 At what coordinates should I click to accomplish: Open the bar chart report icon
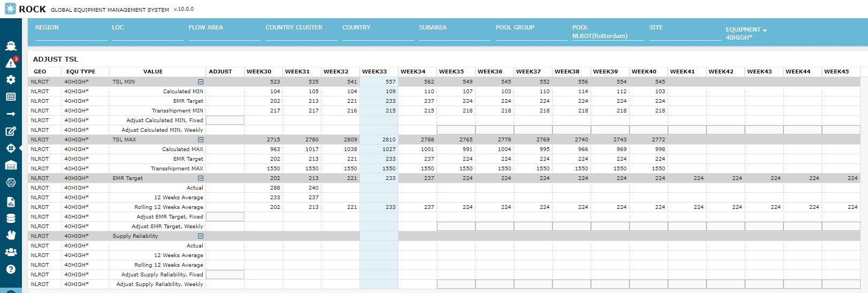[x=11, y=202]
